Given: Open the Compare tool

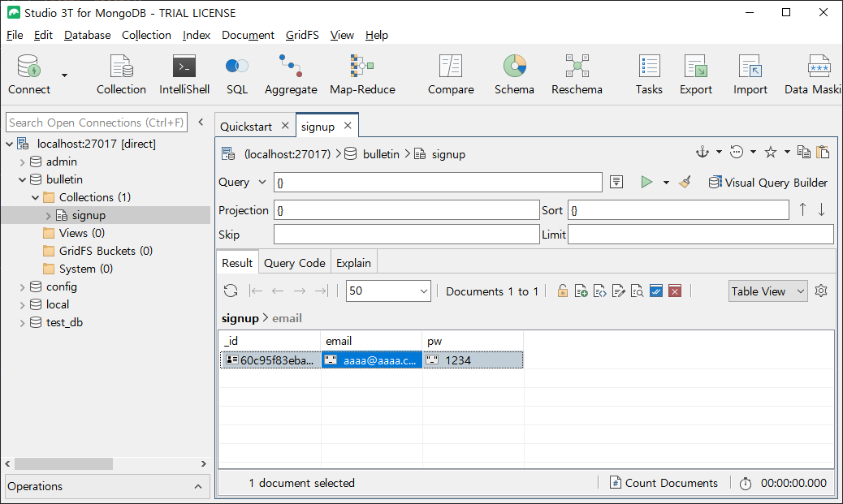Looking at the screenshot, I should (451, 74).
